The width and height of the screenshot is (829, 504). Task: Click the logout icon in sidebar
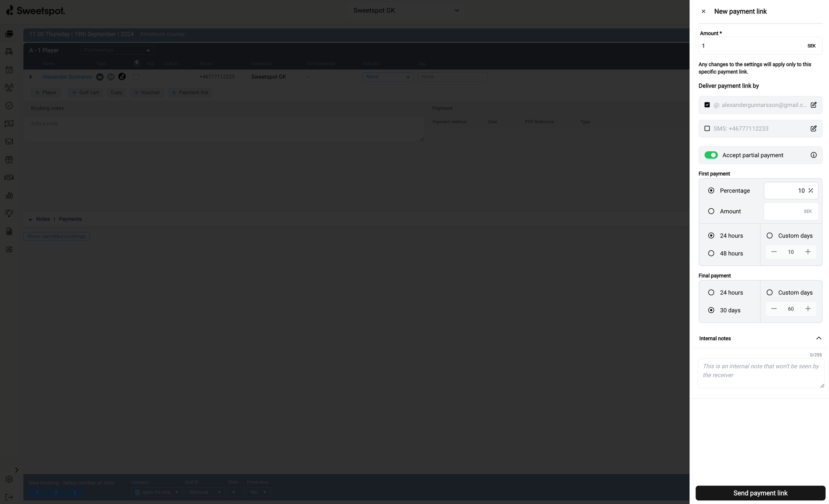[9, 497]
